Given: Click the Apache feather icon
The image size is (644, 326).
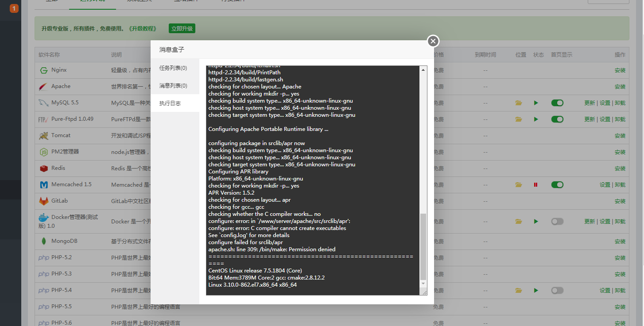Looking at the screenshot, I should (43, 87).
